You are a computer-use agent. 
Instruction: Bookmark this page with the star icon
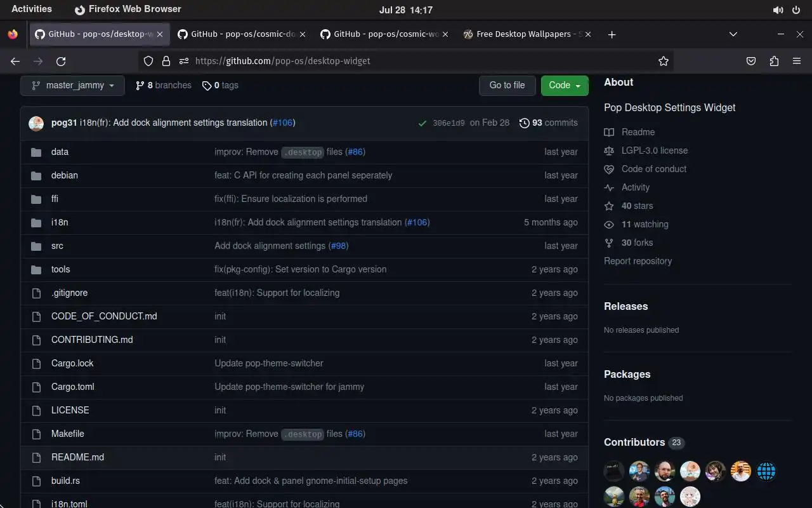(x=664, y=61)
